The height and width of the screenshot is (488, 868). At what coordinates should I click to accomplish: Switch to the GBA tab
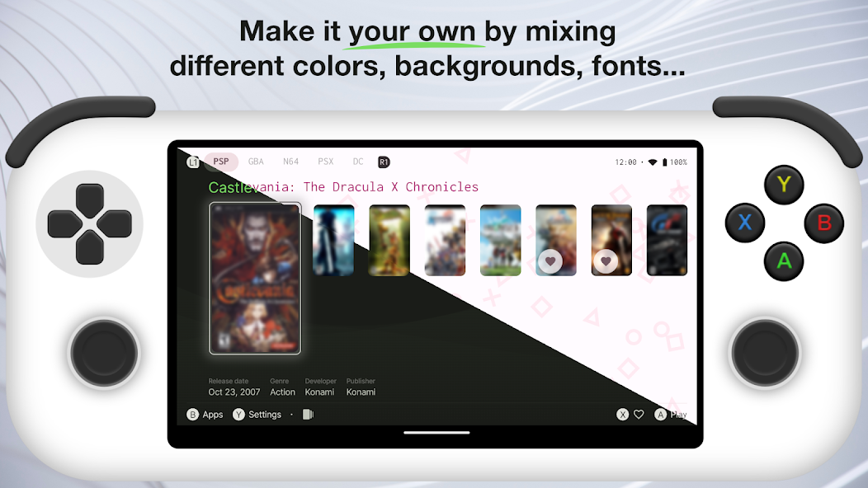[x=256, y=162]
